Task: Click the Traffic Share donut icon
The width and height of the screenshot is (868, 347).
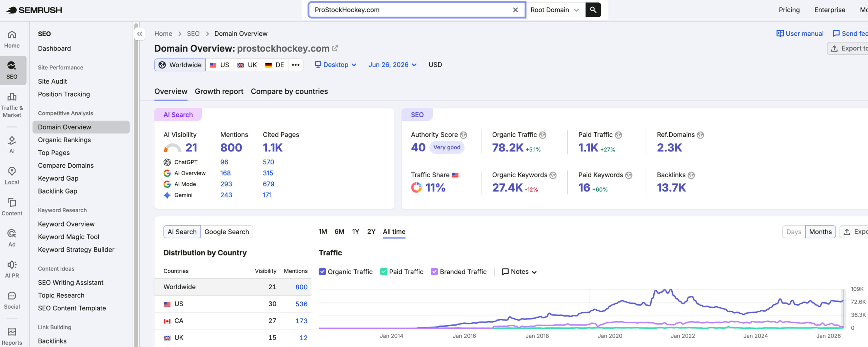Action: 416,187
